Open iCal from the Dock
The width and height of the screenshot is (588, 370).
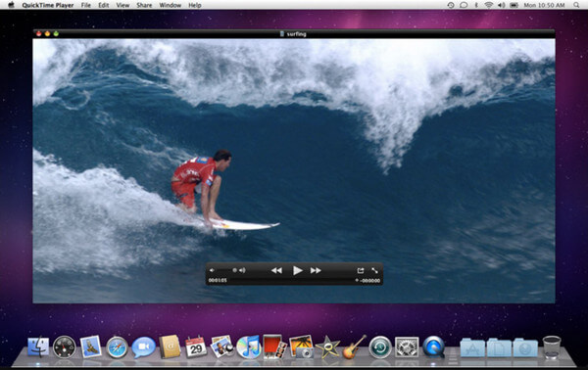tap(196, 347)
